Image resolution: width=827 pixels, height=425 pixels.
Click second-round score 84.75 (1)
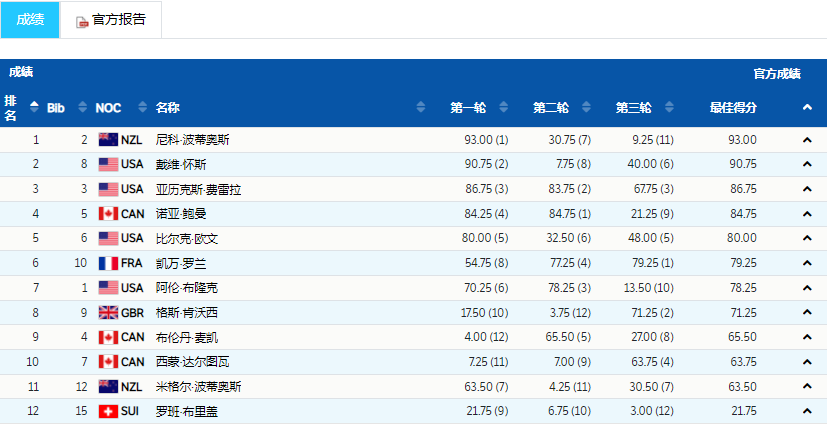(570, 214)
